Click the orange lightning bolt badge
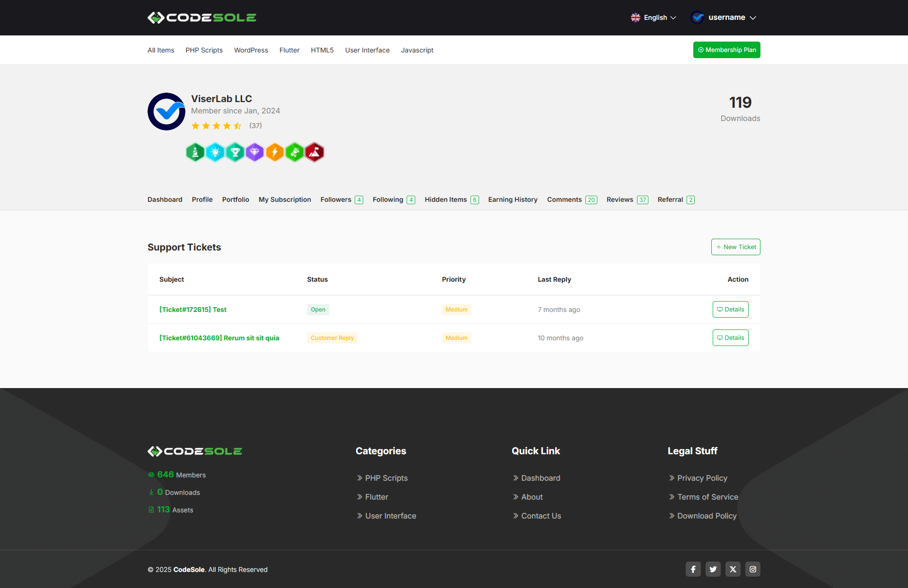The height and width of the screenshot is (588, 908). 275,152
